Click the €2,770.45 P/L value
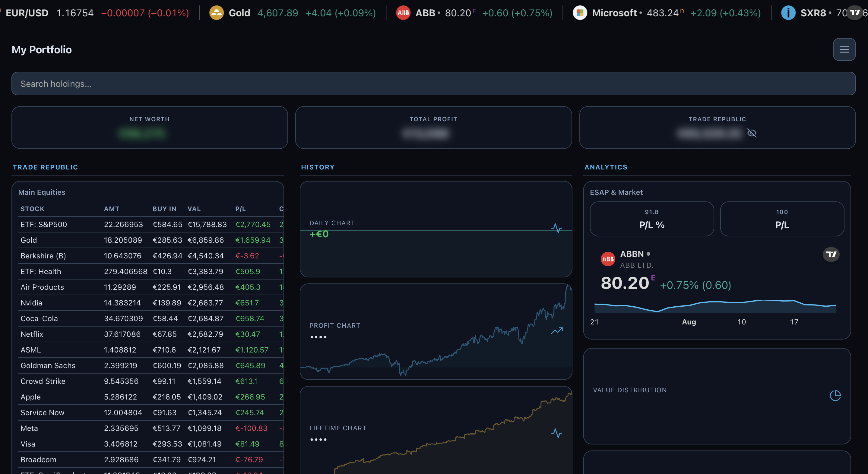Screen dimensions: 868x474 (x=253, y=224)
